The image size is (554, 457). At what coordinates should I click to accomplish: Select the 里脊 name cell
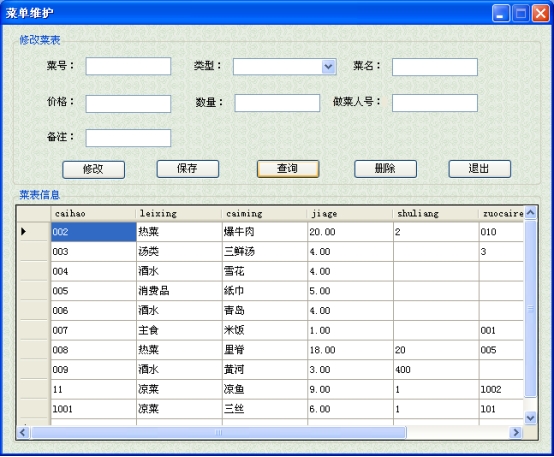click(265, 350)
